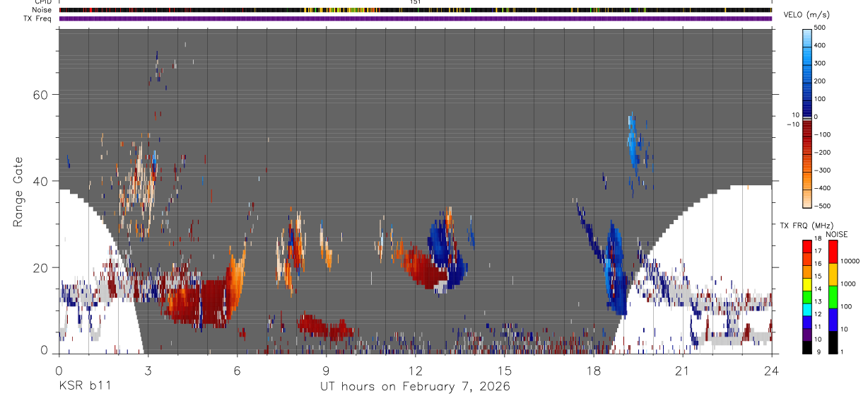Click the purple TX Freq strip above the plot
This screenshot has height=401, width=868.
tap(415, 18)
